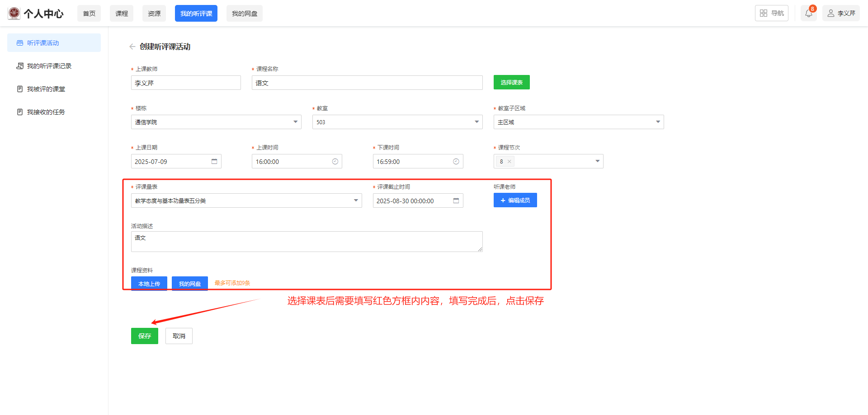Screen dimensions: 868x415
Task: Click clock icon in 上课时间 field
Action: (335, 162)
